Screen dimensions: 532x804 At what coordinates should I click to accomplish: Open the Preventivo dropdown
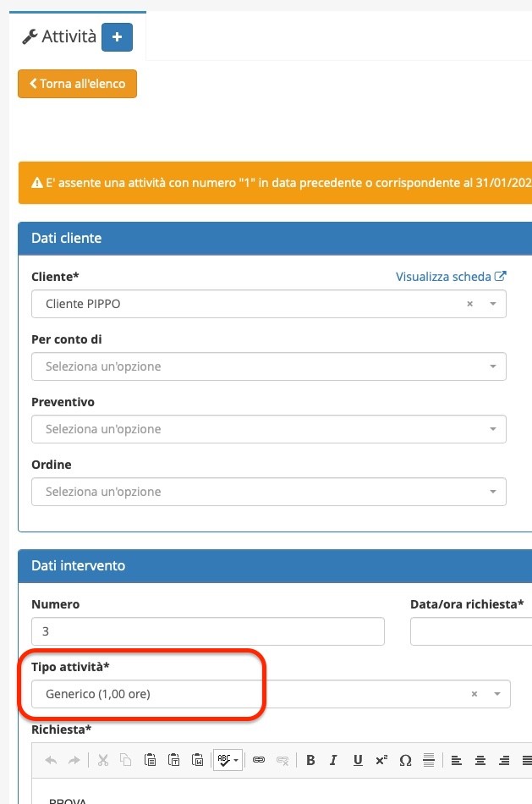coord(269,429)
